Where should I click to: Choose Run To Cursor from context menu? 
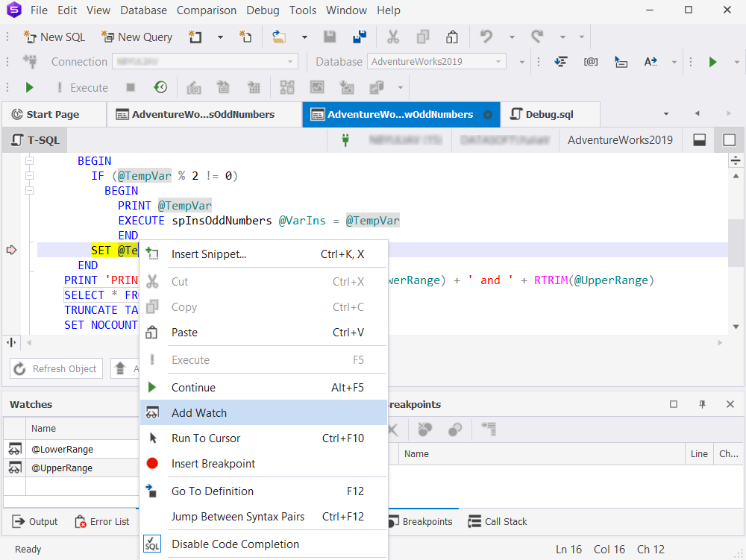coord(263,438)
